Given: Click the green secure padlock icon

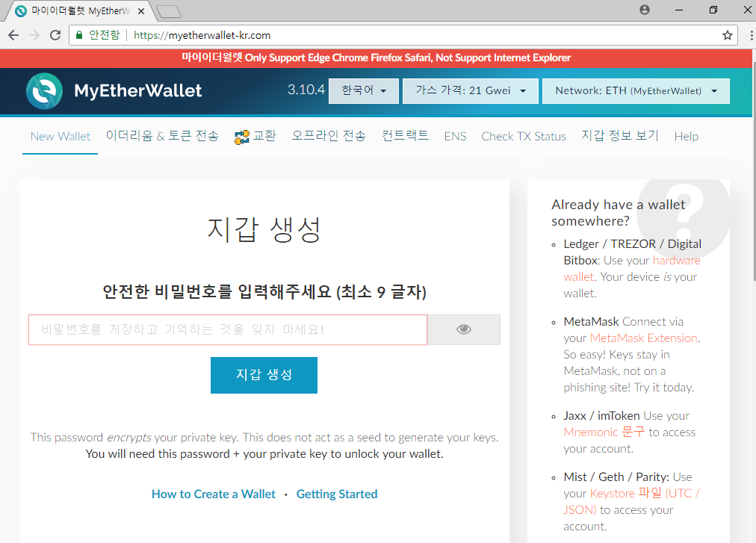Looking at the screenshot, I should tap(79, 34).
